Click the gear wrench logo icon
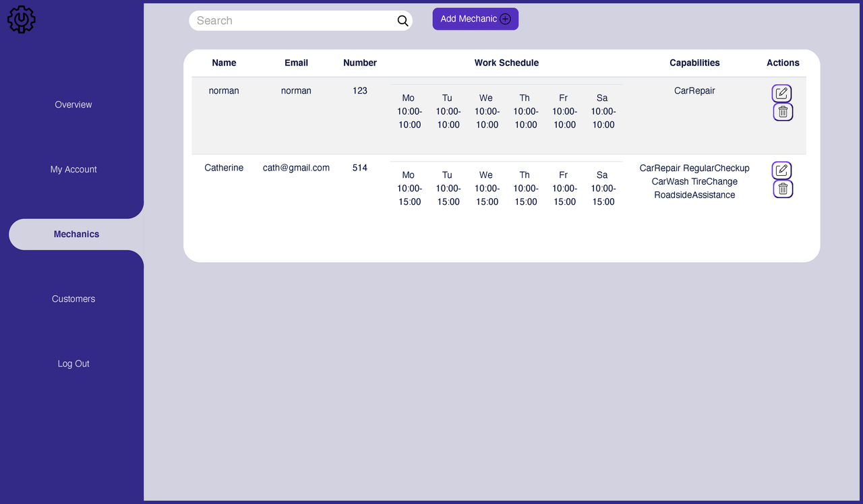 pyautogui.click(x=21, y=19)
